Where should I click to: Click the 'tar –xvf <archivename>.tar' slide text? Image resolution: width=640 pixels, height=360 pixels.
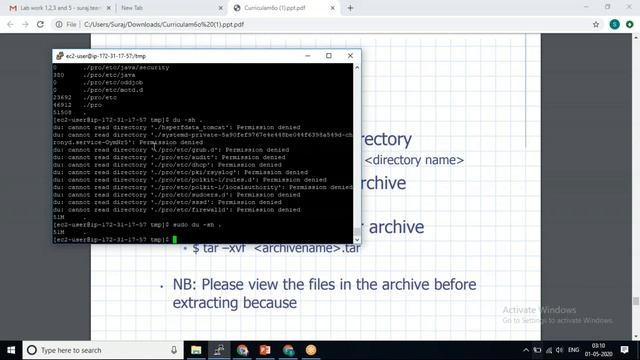276,248
